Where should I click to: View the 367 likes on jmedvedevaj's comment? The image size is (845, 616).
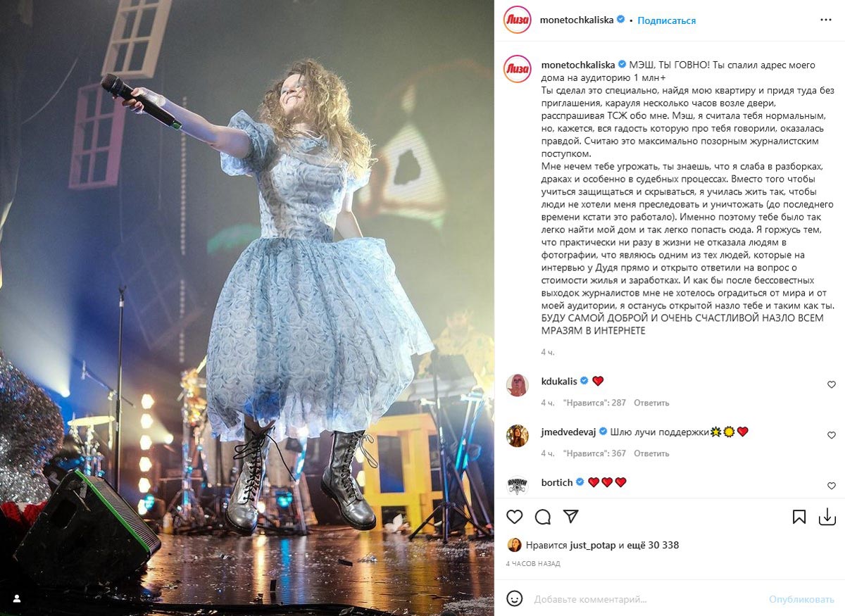(x=594, y=453)
